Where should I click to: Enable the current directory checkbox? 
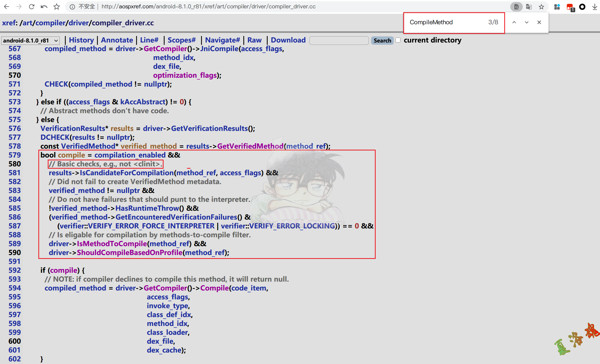point(398,40)
